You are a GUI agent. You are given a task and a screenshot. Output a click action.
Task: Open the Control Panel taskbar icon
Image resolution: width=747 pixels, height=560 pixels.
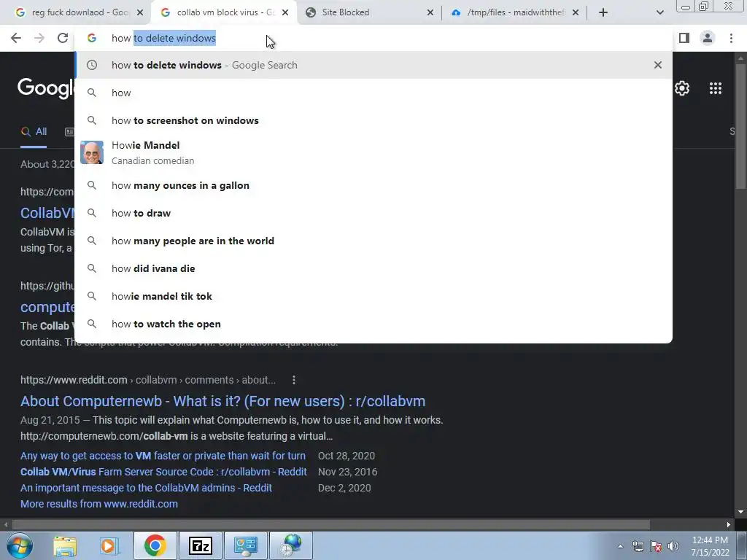tap(245, 545)
